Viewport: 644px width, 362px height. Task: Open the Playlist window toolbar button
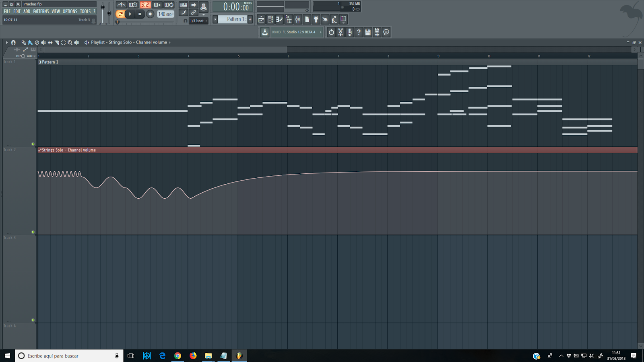(x=261, y=19)
